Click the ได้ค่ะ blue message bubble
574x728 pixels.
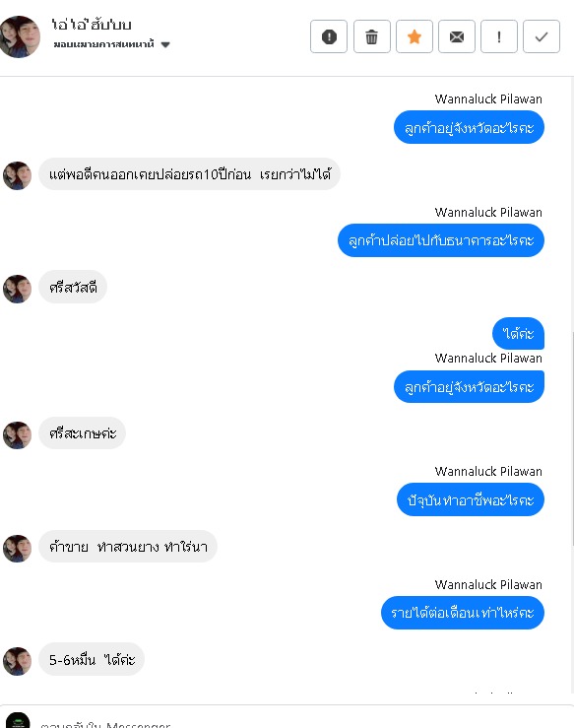518,333
